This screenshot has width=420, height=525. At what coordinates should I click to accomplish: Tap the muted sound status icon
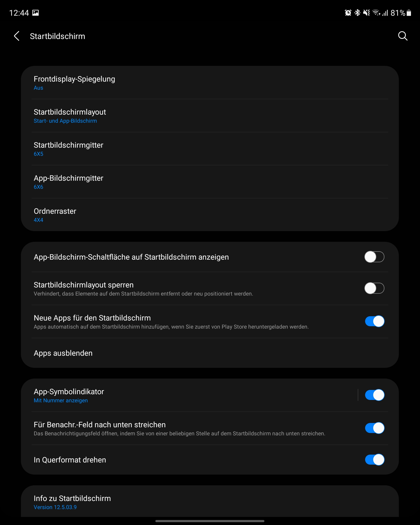pyautogui.click(x=366, y=13)
